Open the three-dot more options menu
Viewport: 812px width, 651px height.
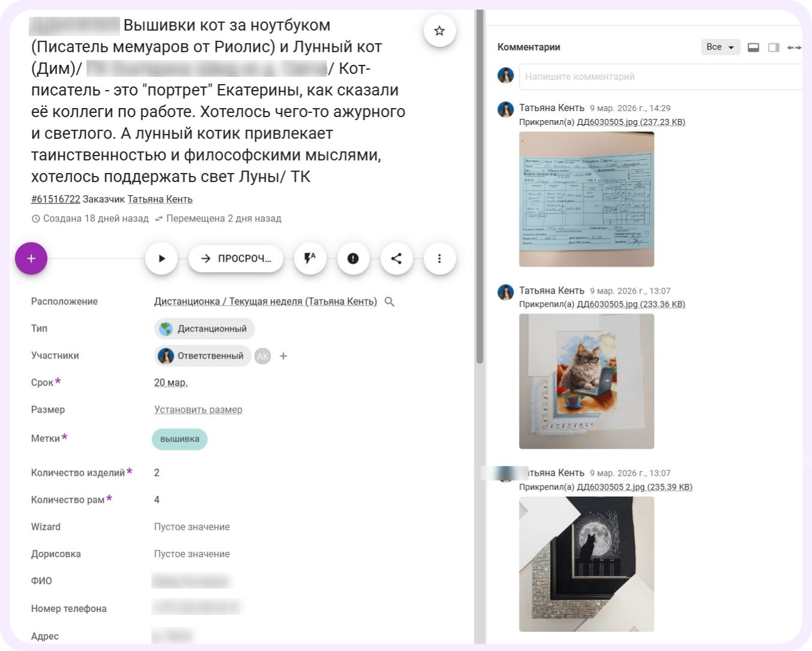440,258
